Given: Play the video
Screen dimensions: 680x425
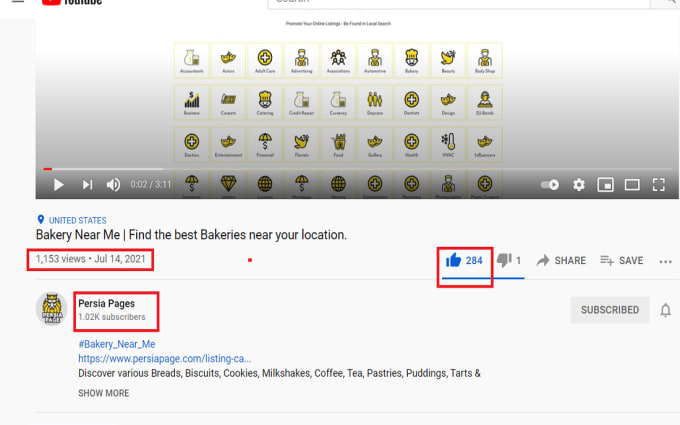Looking at the screenshot, I should pos(59,185).
